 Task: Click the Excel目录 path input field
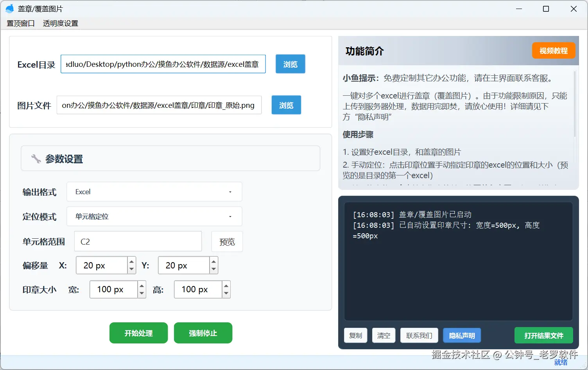[163, 64]
